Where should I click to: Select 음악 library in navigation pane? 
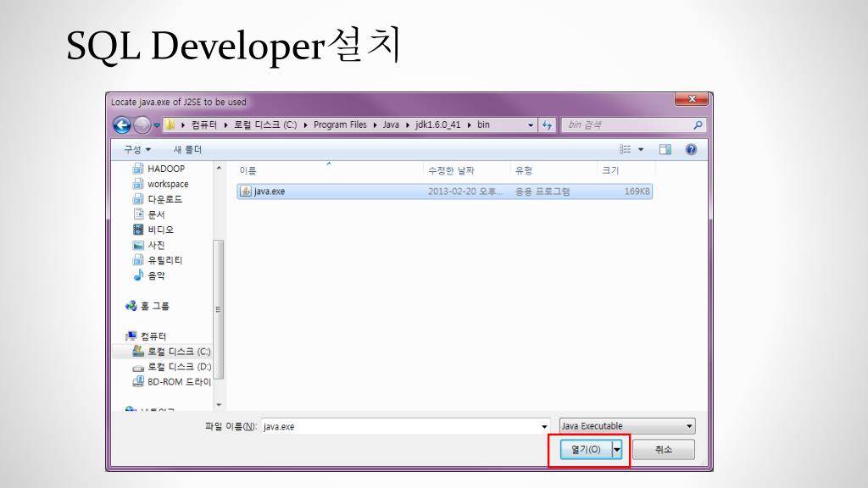[149, 275]
